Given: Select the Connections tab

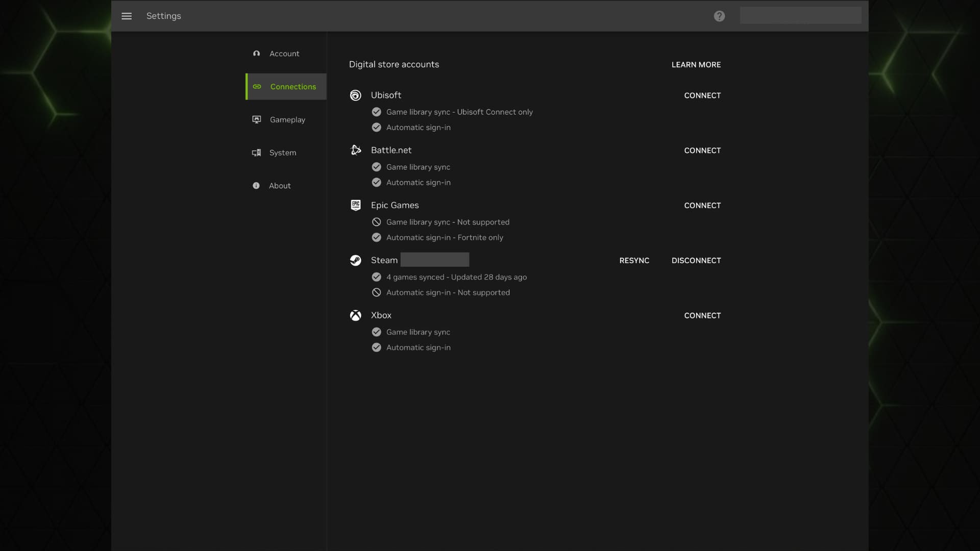Looking at the screenshot, I should (292, 87).
